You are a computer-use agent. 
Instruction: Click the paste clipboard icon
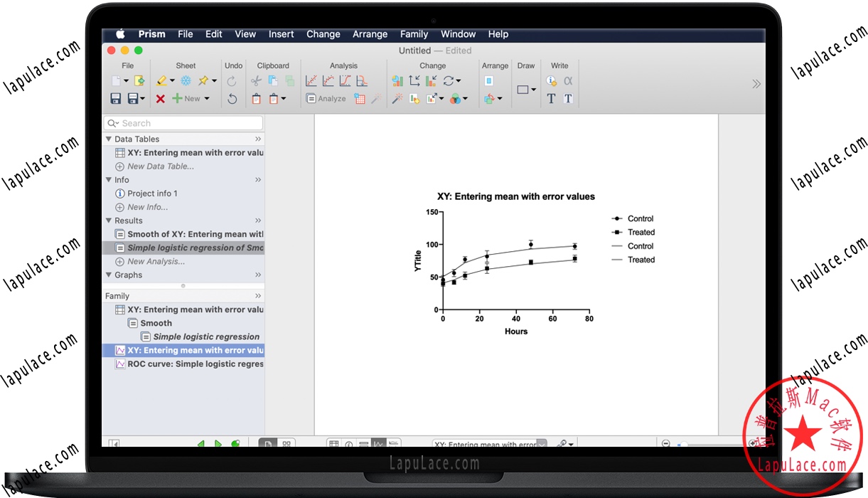(257, 99)
